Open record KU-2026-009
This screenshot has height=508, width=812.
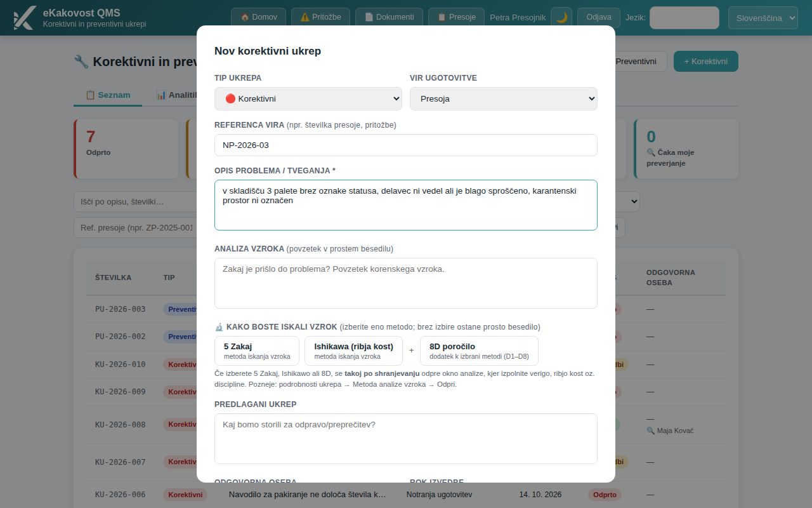(121, 392)
